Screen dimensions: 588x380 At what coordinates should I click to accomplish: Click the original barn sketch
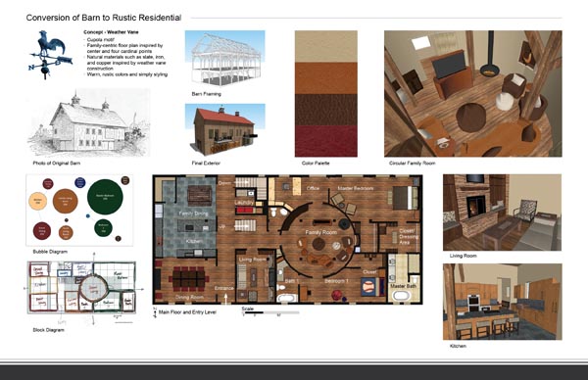[x=88, y=122]
